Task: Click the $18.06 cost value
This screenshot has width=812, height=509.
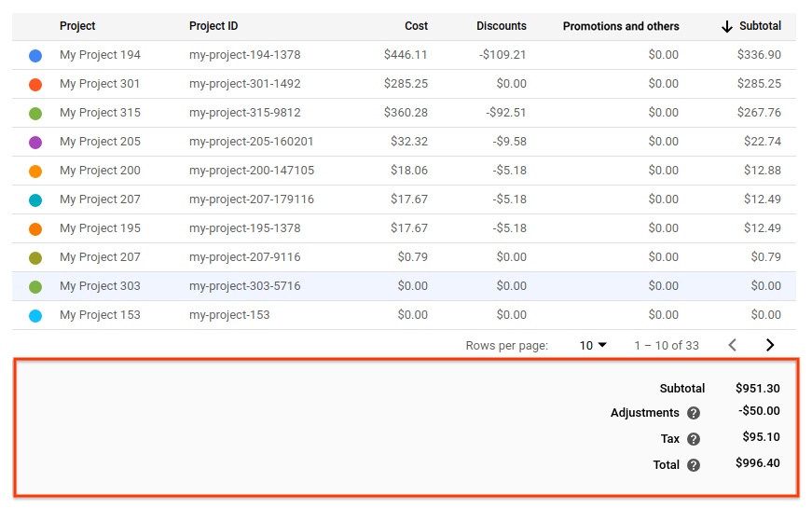Action: click(x=409, y=171)
